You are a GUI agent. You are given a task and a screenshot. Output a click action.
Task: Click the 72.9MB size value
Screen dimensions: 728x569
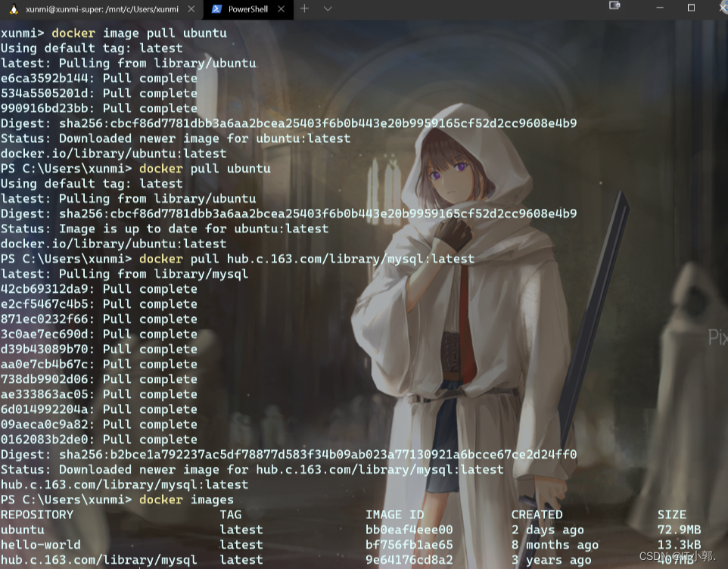pyautogui.click(x=680, y=530)
